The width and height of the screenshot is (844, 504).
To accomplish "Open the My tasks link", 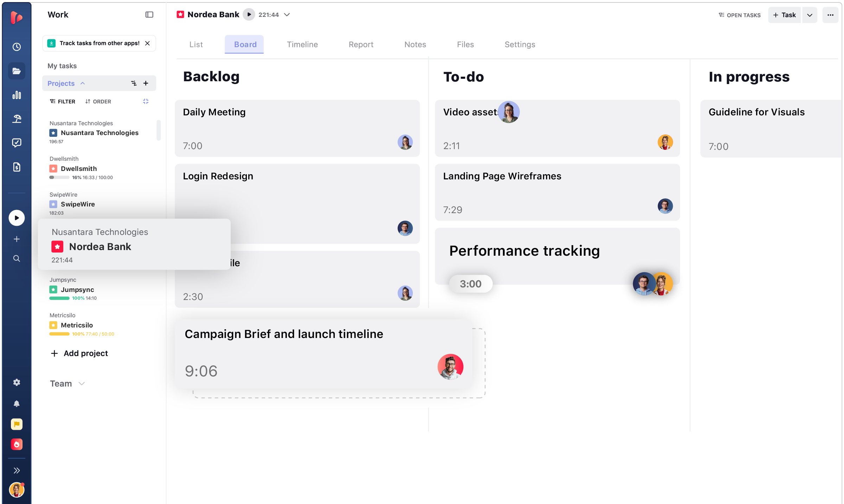I will (x=62, y=66).
